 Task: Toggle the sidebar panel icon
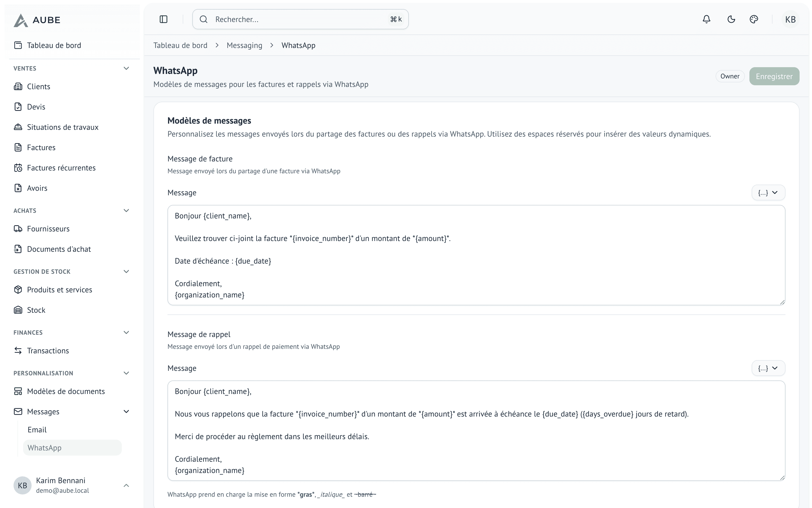tap(164, 19)
